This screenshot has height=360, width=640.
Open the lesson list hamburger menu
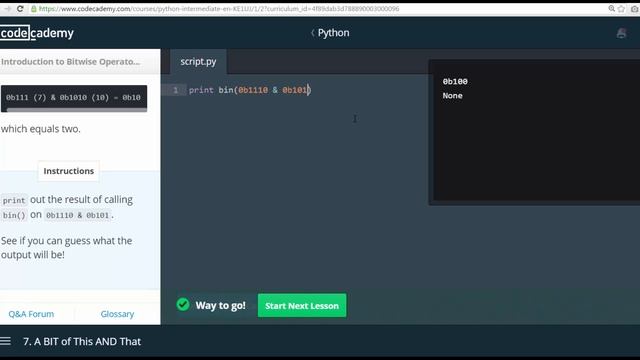[5, 341]
